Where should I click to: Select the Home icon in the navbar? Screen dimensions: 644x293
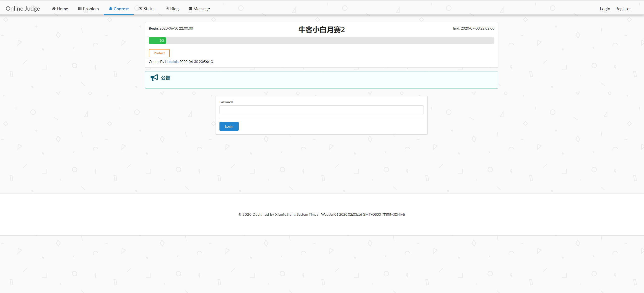(x=53, y=8)
